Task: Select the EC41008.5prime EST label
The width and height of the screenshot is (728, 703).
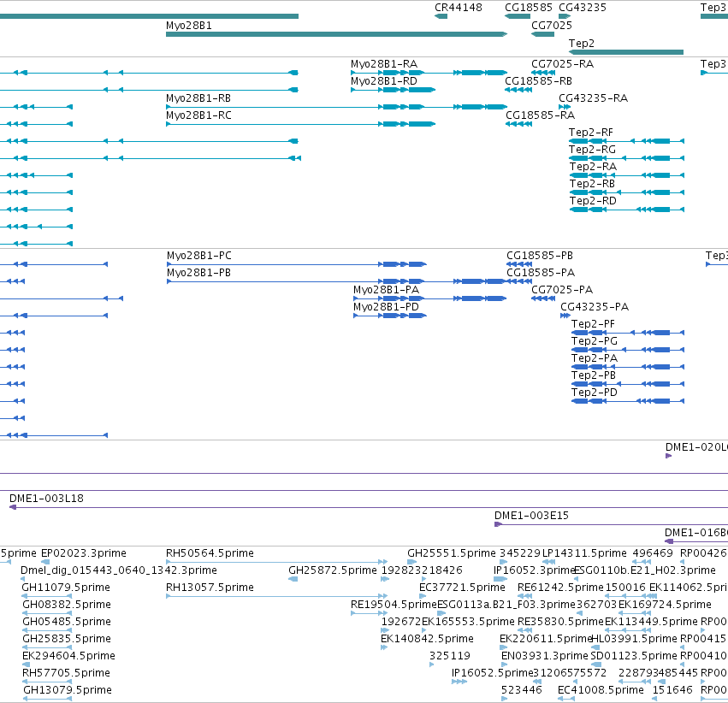Action: (x=601, y=690)
